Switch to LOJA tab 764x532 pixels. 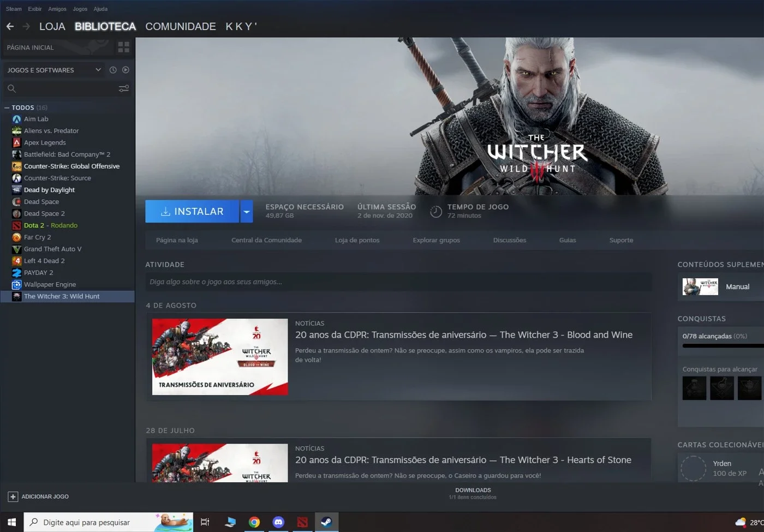pos(52,26)
